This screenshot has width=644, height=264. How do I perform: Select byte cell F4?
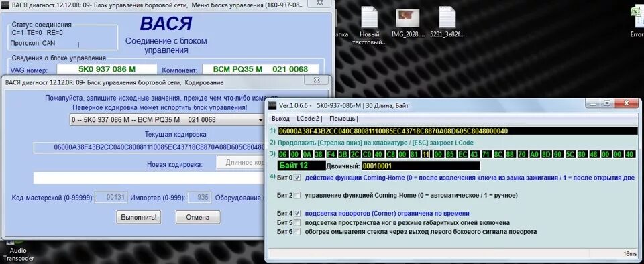tap(331, 154)
